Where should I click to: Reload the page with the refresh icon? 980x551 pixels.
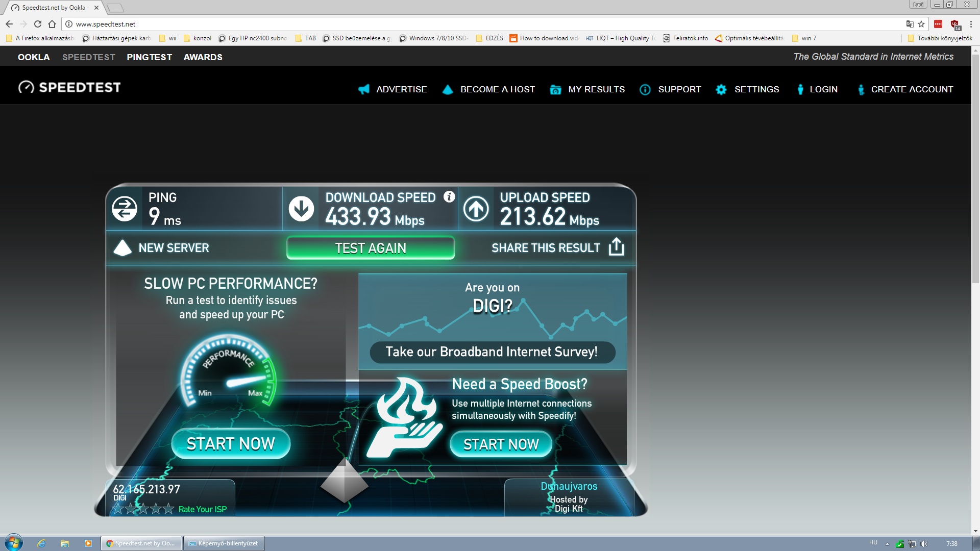(38, 24)
